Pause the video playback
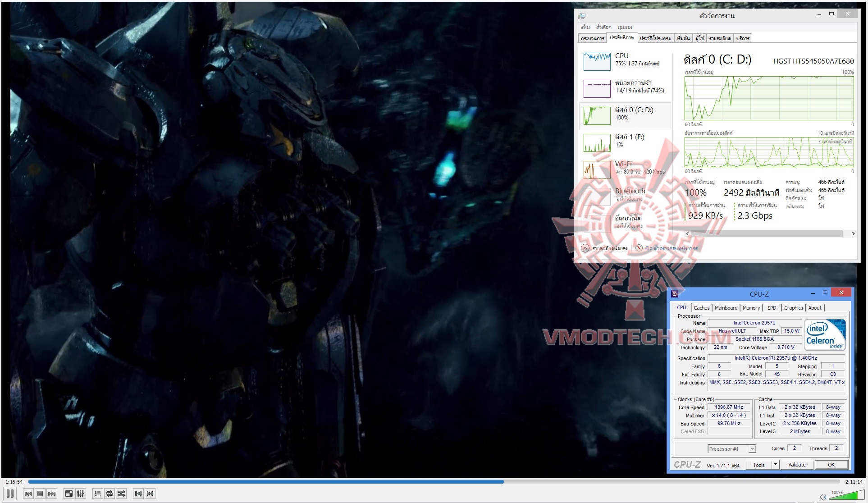This screenshot has height=503, width=868. 10,494
